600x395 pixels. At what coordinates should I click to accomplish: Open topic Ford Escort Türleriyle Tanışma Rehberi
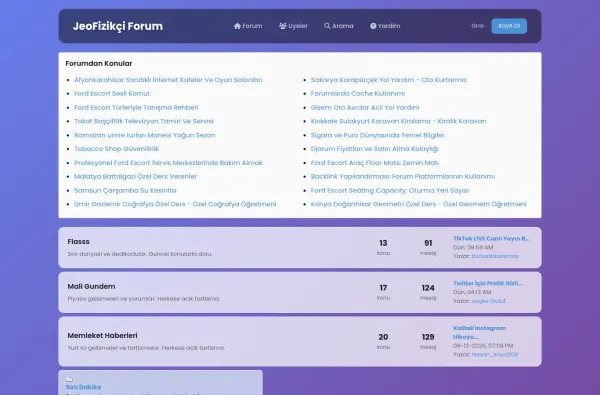[136, 108]
